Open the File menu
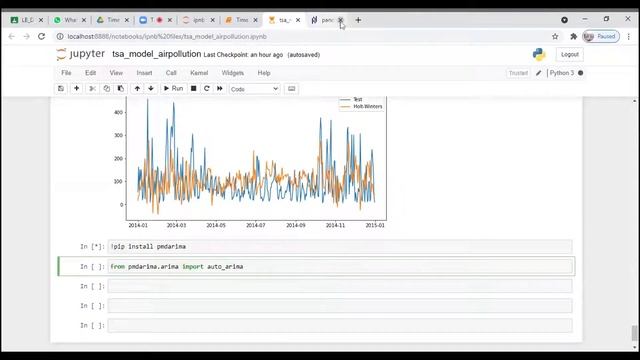The image size is (640, 360). [x=66, y=73]
